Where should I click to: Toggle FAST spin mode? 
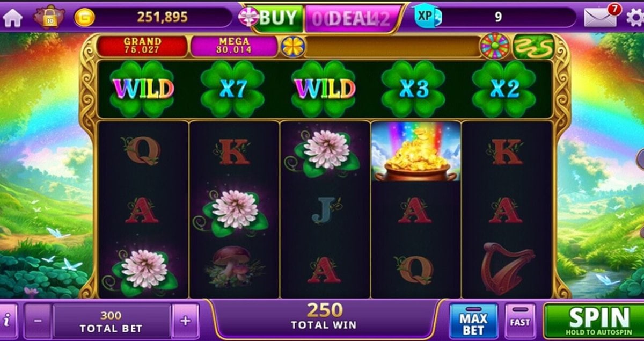pos(519,321)
